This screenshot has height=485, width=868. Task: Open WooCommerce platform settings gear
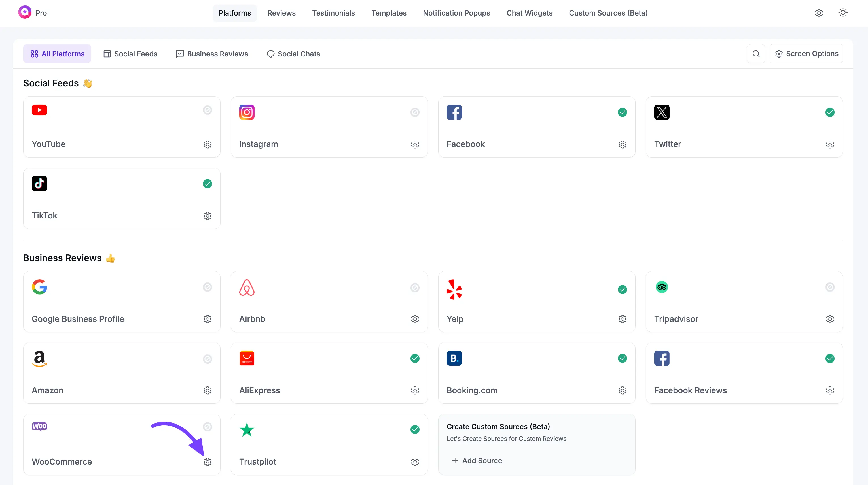point(208,462)
